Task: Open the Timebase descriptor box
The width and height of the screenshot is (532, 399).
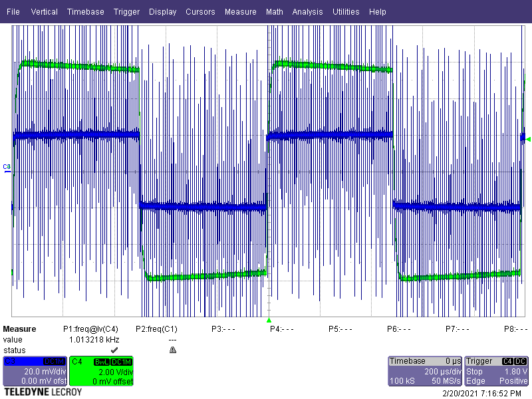Action: pos(425,371)
